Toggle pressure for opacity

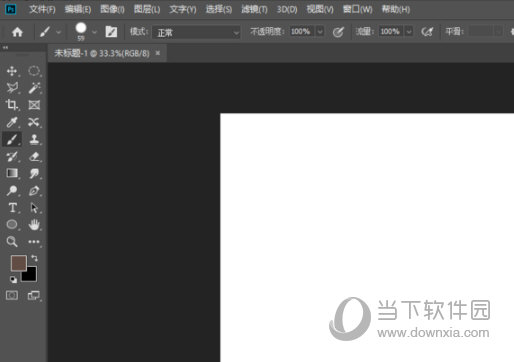coord(338,32)
